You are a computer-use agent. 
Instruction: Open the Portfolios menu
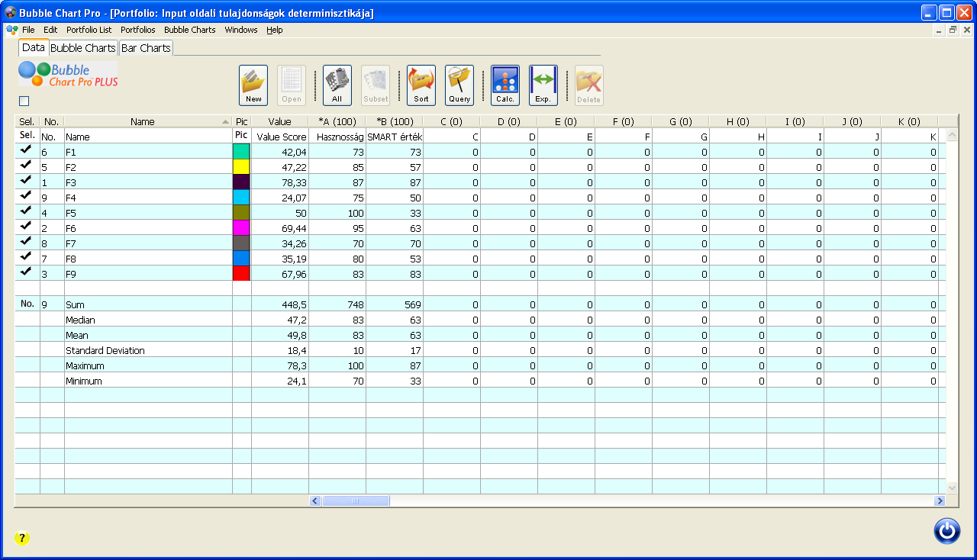click(137, 30)
